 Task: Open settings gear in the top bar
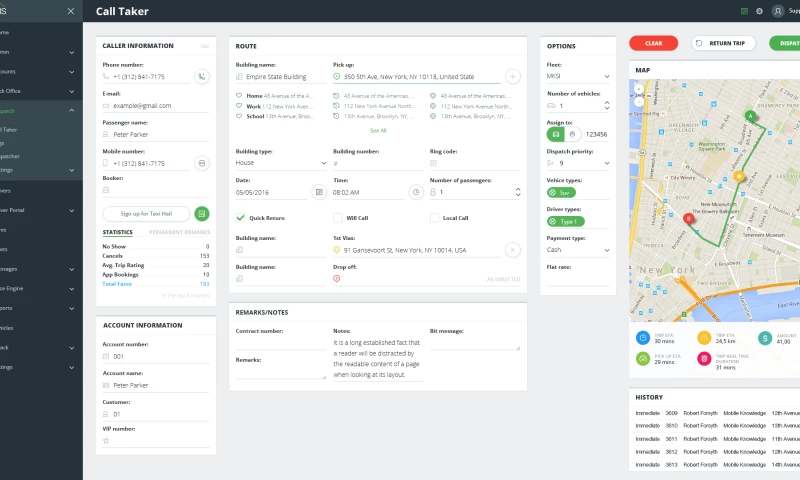click(x=759, y=11)
